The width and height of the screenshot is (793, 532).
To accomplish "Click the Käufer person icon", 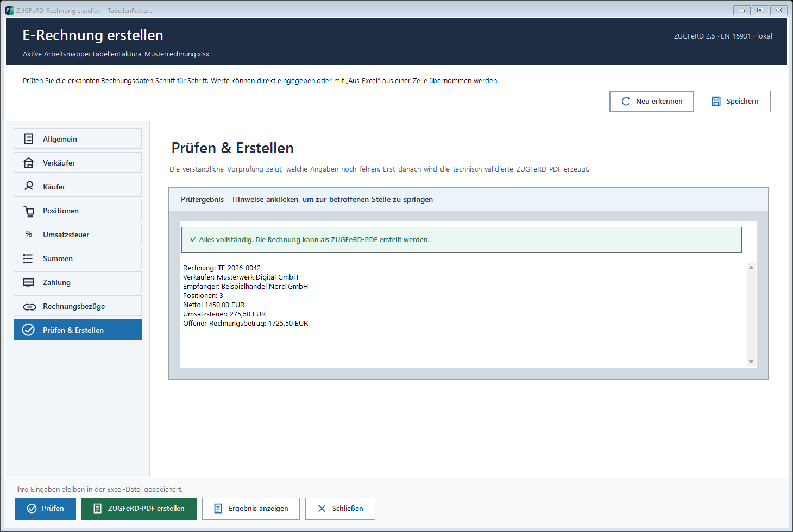I will tap(29, 186).
